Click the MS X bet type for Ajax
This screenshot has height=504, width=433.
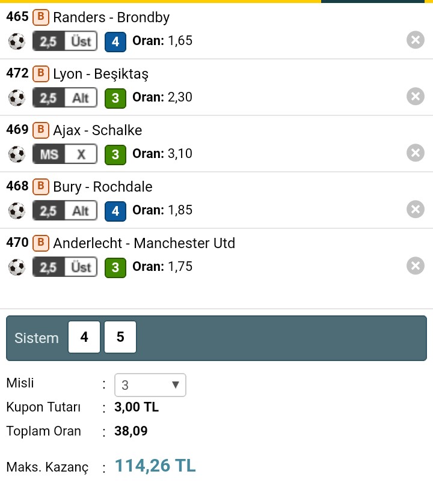(64, 154)
